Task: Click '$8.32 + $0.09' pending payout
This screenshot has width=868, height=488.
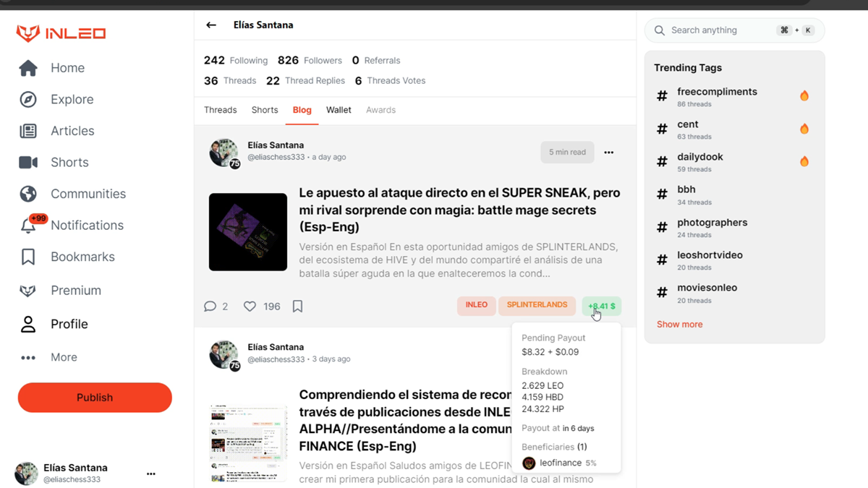Action: [x=550, y=352]
